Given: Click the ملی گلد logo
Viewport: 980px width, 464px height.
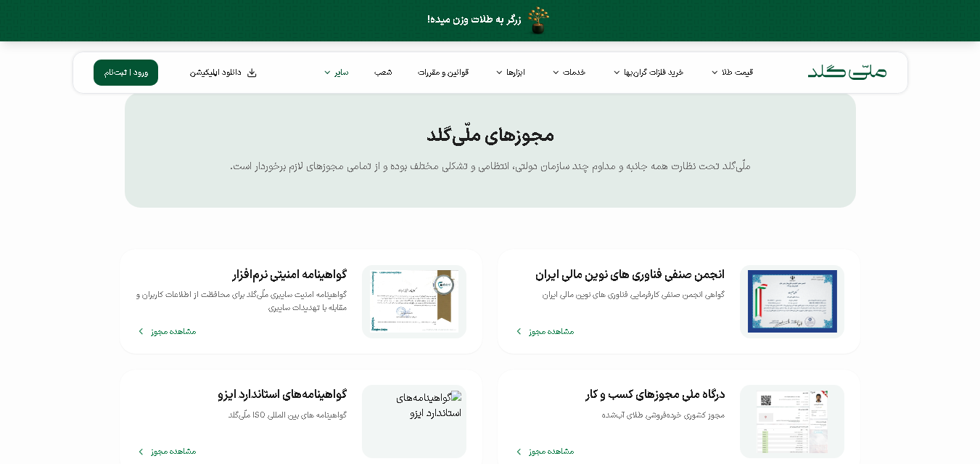Looking at the screenshot, I should click(x=847, y=72).
